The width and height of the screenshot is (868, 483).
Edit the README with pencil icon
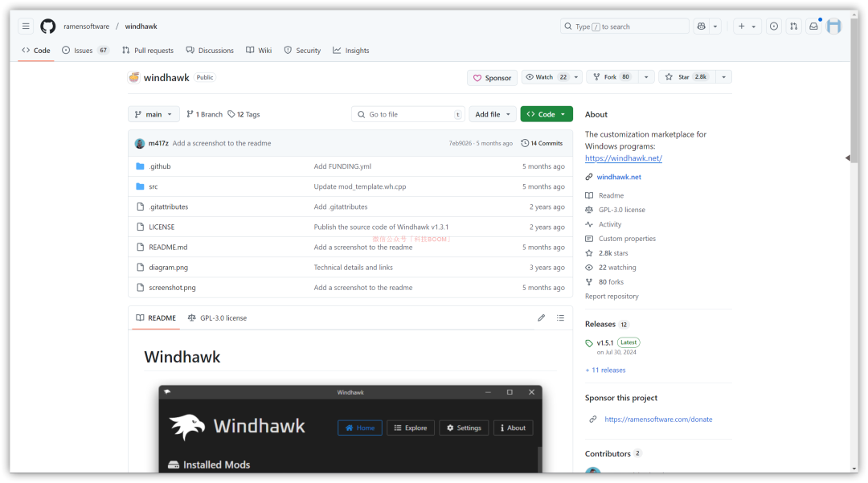point(542,317)
